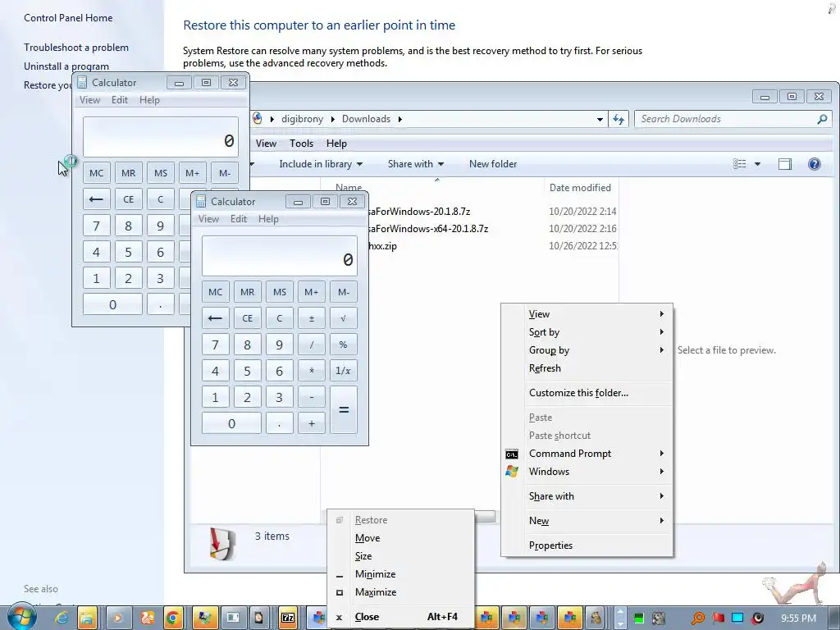Choose Refresh in the context menu
Screen dimensions: 840x630
(x=587, y=368)
